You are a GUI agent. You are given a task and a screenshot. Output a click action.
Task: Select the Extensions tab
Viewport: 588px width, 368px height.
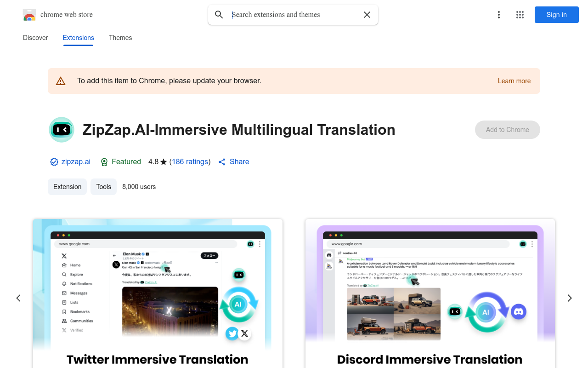79,38
